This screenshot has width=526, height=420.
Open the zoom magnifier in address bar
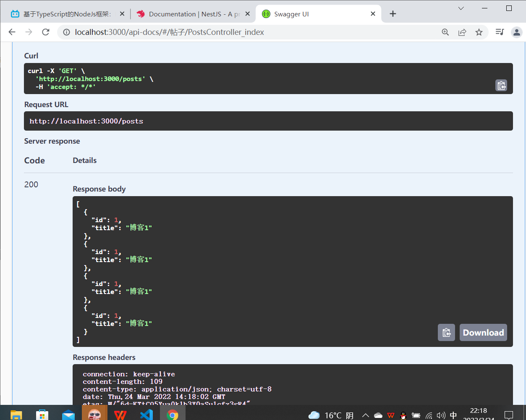coord(445,32)
